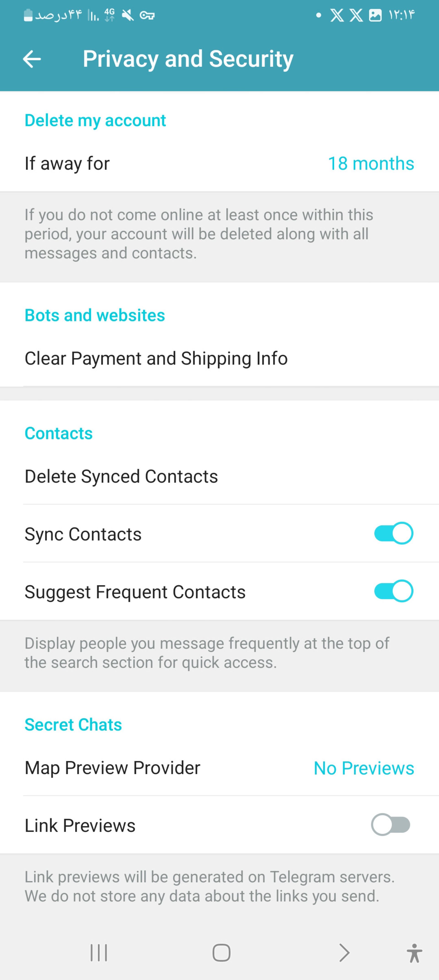Click Clear Payment and Shipping Info button

[155, 358]
